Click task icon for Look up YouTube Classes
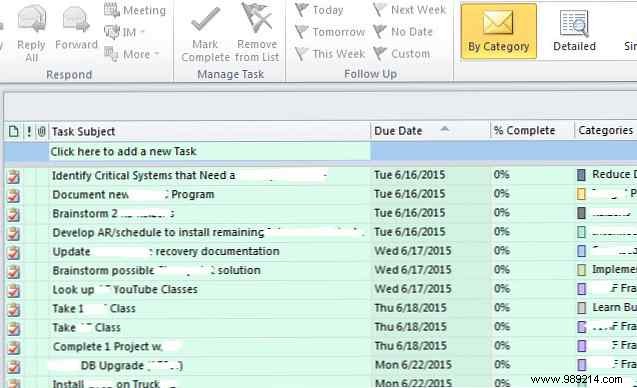This screenshot has height=388, width=637. pos(14,291)
